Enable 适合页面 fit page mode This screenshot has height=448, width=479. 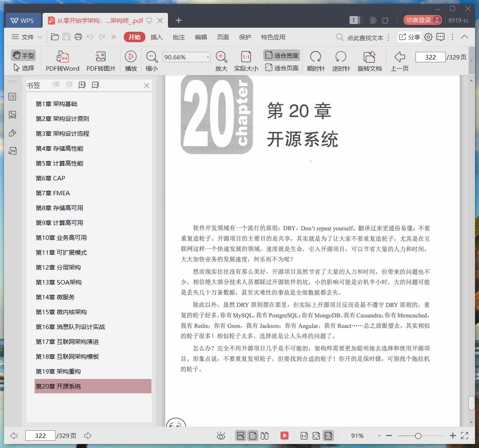282,68
